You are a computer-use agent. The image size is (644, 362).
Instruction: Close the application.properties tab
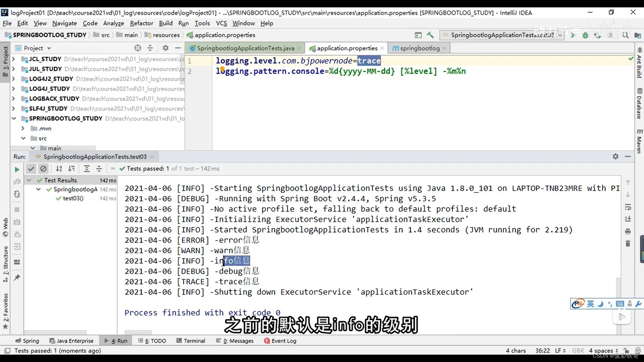click(x=382, y=48)
